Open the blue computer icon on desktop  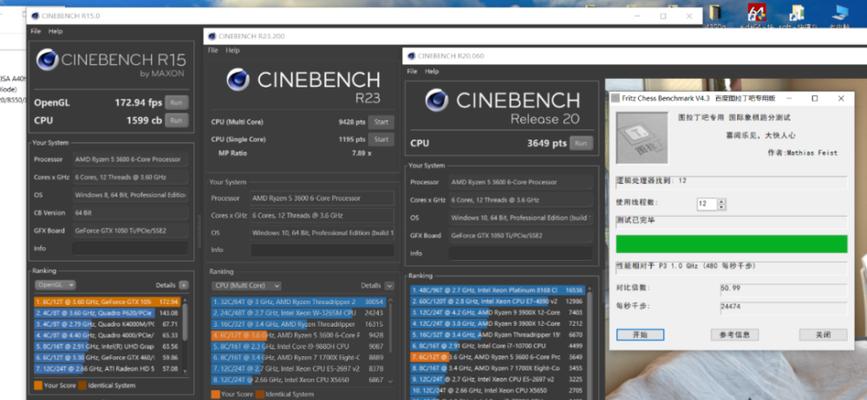840,12
